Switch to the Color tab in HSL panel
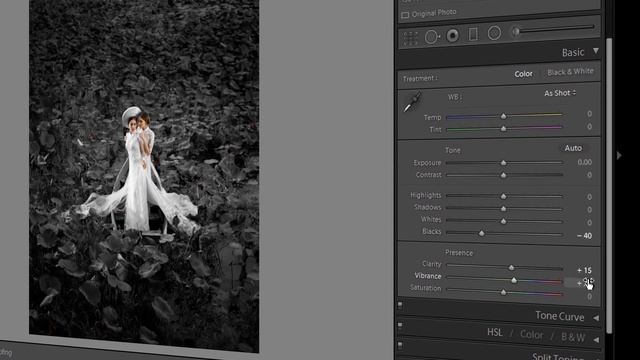This screenshot has height=360, width=640. 531,335
